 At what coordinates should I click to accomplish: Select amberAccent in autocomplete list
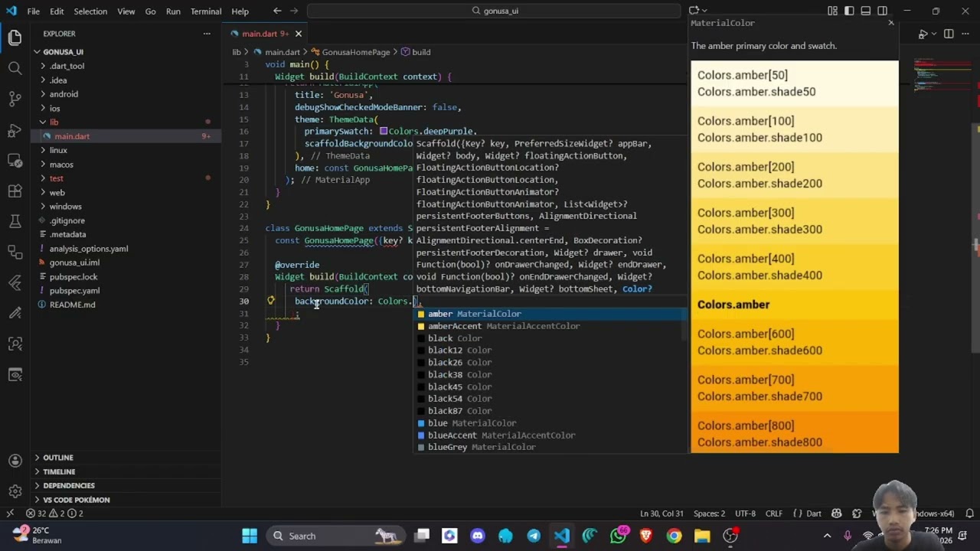tap(550, 326)
